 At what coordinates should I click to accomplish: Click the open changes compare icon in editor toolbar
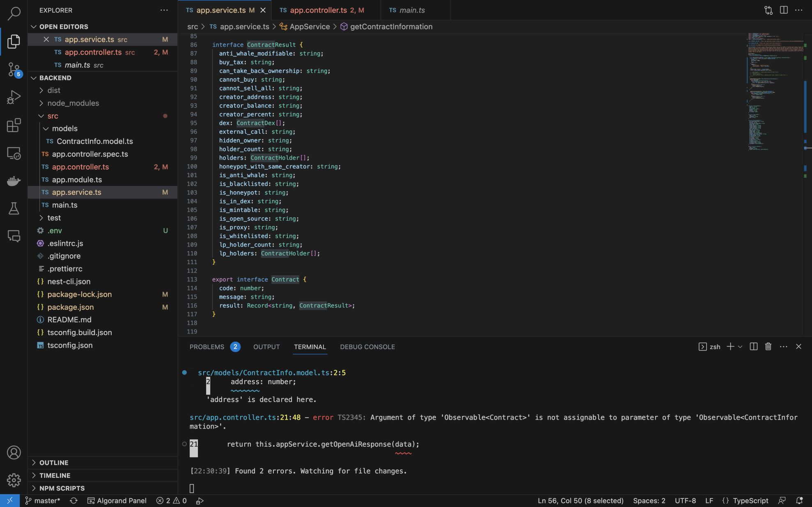click(768, 10)
